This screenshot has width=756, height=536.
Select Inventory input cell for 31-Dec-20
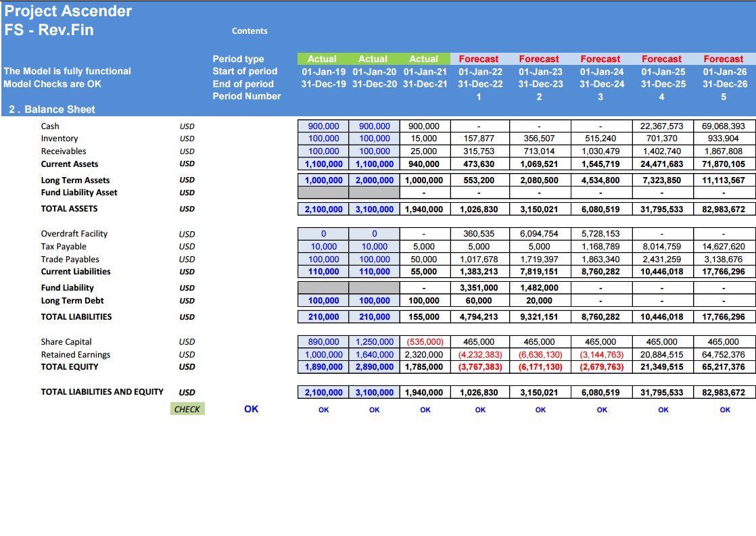(374, 139)
